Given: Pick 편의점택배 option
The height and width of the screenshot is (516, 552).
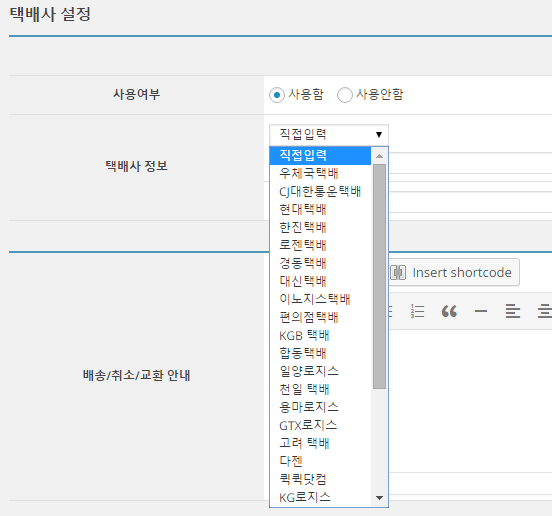Looking at the screenshot, I should click(320, 317).
